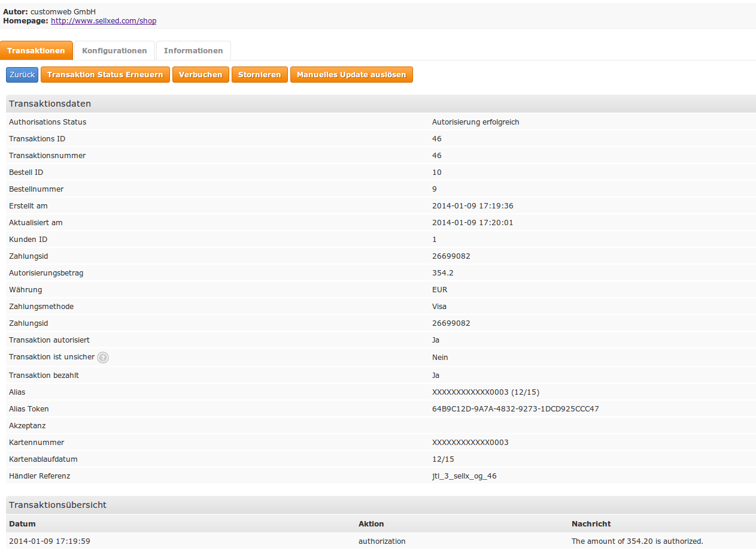Trigger Manuelles Update auslösen
756x557 pixels.
[x=351, y=75]
